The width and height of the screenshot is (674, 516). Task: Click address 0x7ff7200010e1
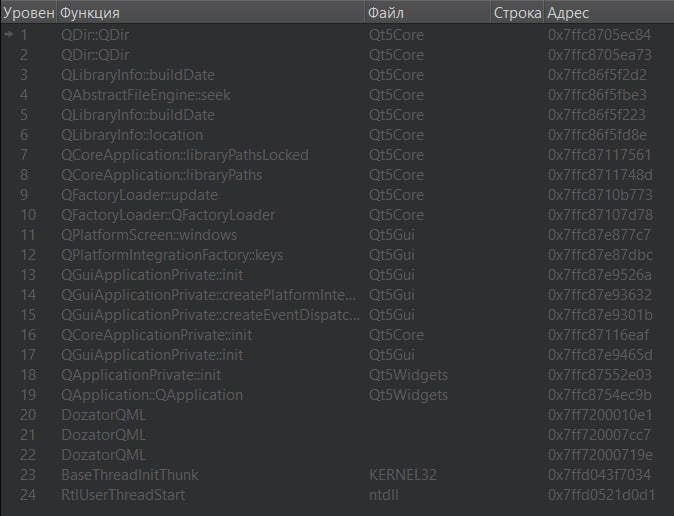600,415
